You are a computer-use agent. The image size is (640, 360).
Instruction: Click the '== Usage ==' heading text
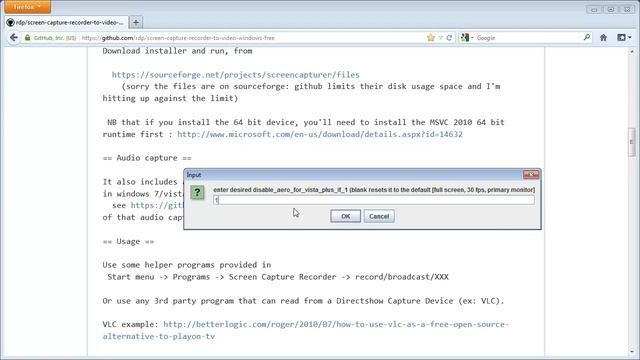(129, 242)
